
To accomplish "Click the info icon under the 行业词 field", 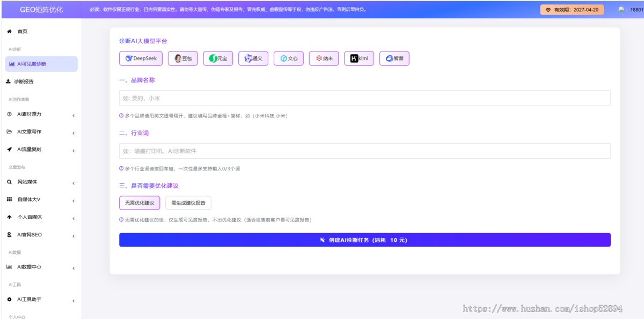I will (121, 168).
